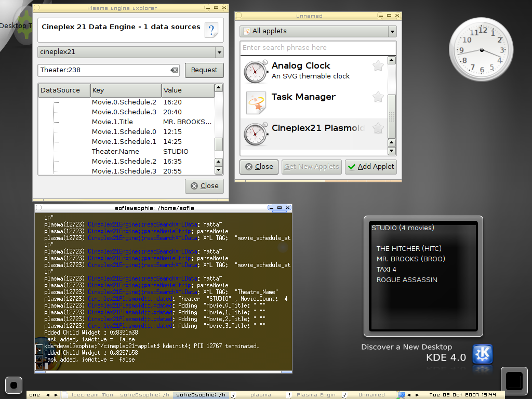This screenshot has width=532, height=399.
Task: Select the Movie.0.Schedule.2 row
Action: coord(126,102)
